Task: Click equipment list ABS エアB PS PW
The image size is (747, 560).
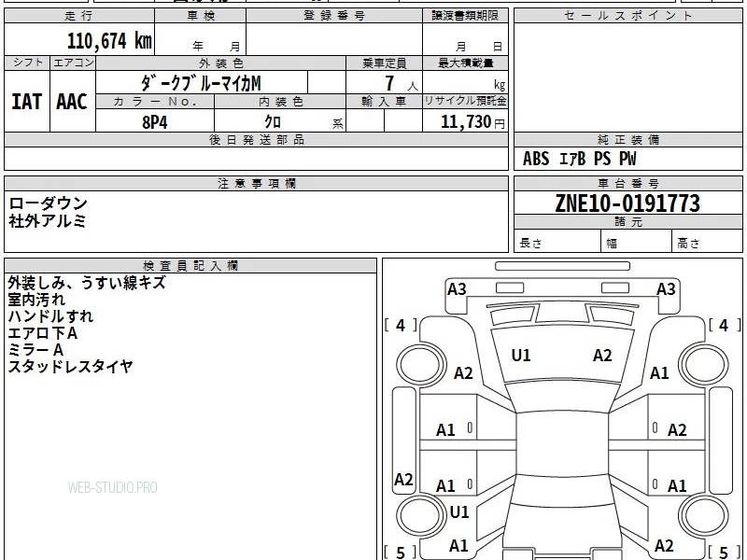Action: (x=579, y=159)
